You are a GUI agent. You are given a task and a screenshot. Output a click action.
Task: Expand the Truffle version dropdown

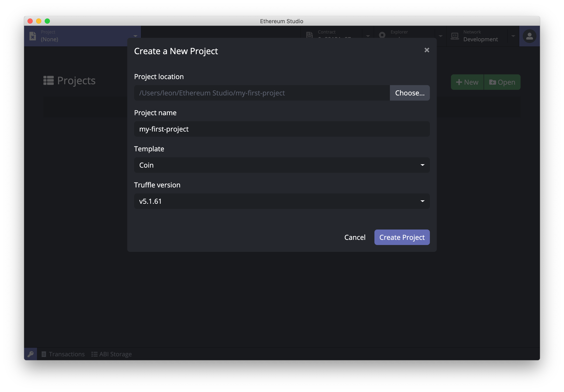point(282,201)
